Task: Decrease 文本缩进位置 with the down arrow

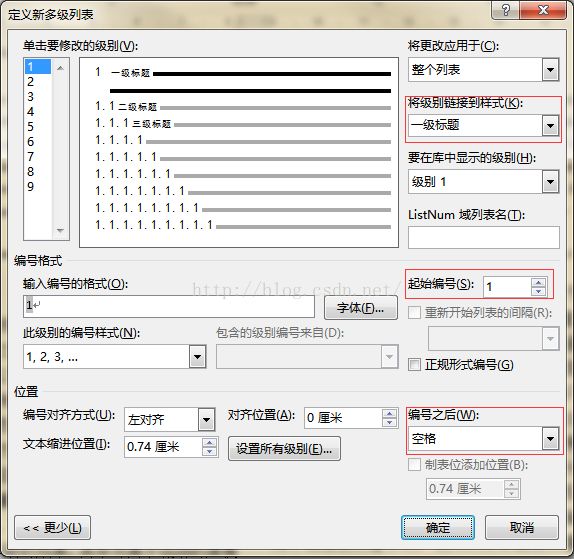Action: (x=209, y=452)
